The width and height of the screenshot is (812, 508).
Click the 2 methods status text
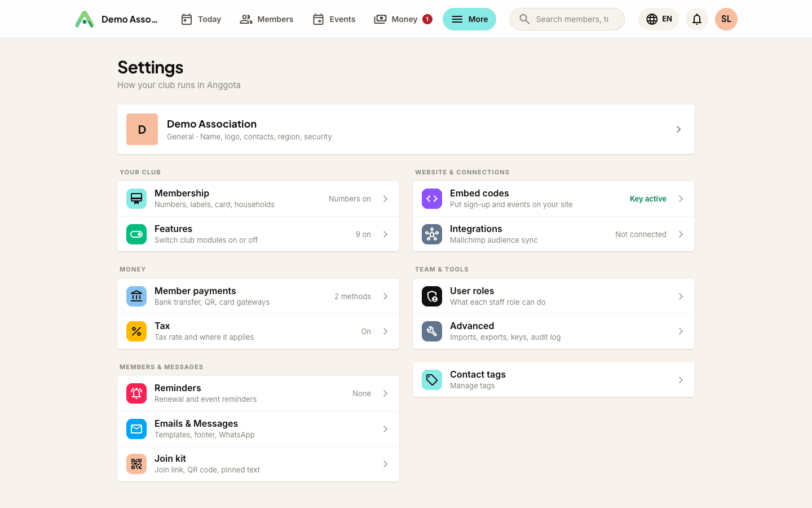point(352,296)
